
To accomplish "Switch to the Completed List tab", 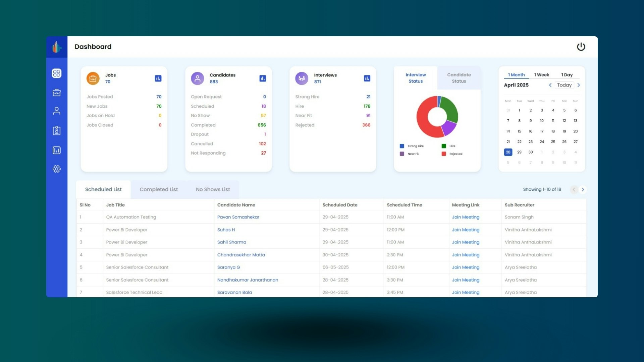I will click(159, 189).
